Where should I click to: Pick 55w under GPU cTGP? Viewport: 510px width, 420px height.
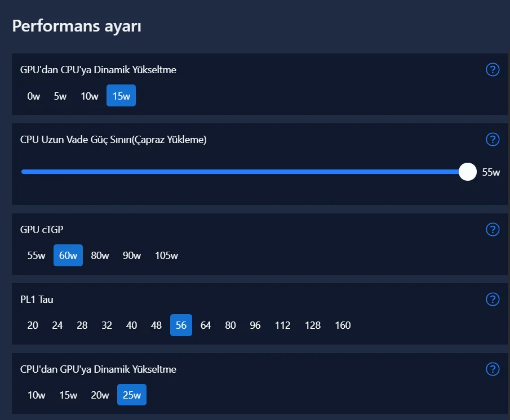[x=36, y=256]
